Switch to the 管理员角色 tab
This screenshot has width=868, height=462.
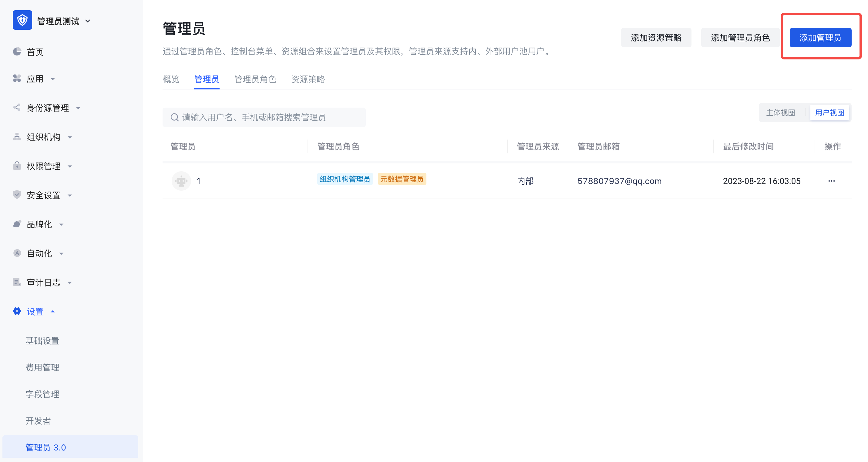point(255,79)
